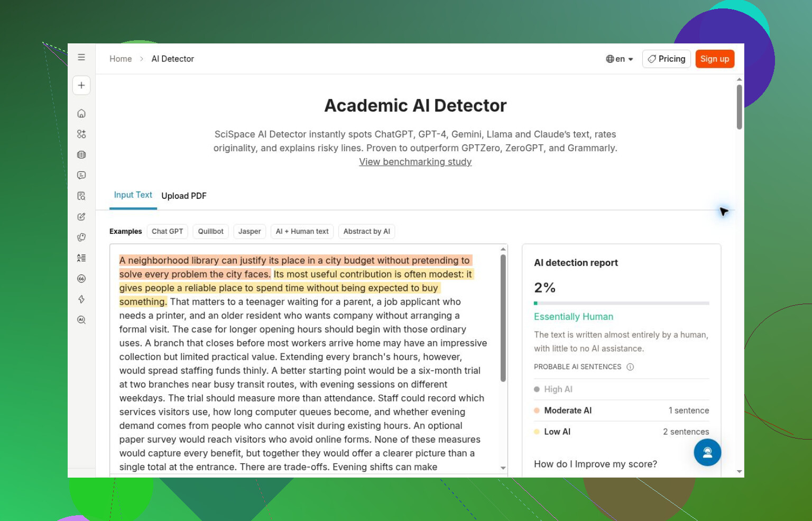This screenshot has width=812, height=521.
Task: Open the document search icon in the sidebar
Action: [81, 196]
